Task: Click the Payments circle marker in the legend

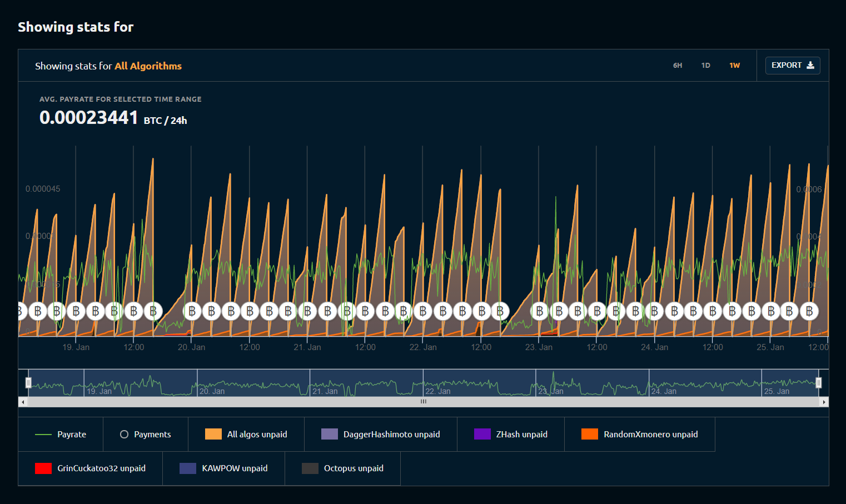Action: coord(125,435)
